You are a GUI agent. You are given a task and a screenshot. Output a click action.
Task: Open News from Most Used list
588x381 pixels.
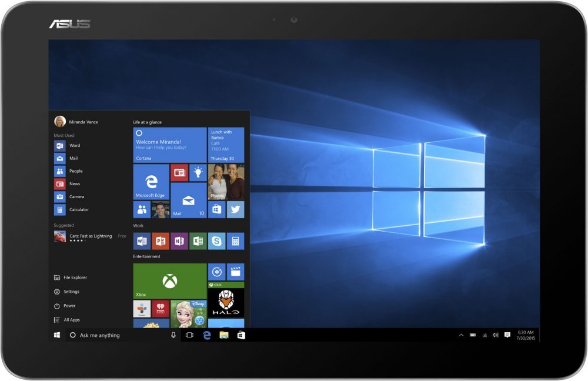pyautogui.click(x=68, y=184)
